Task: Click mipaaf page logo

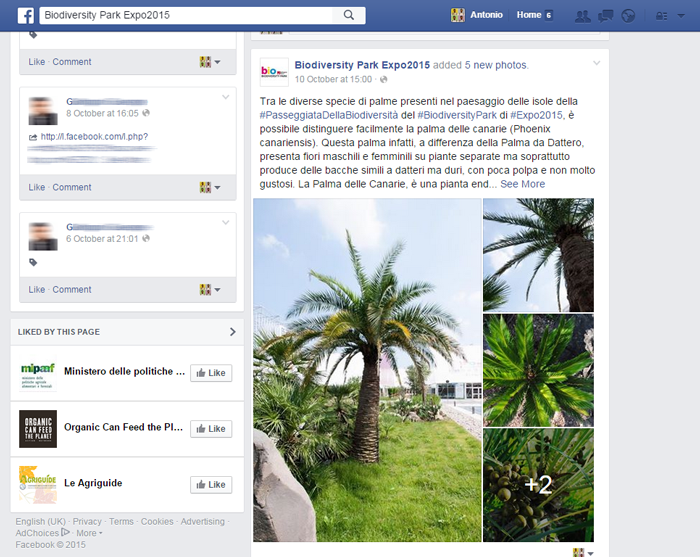Action: tap(38, 373)
